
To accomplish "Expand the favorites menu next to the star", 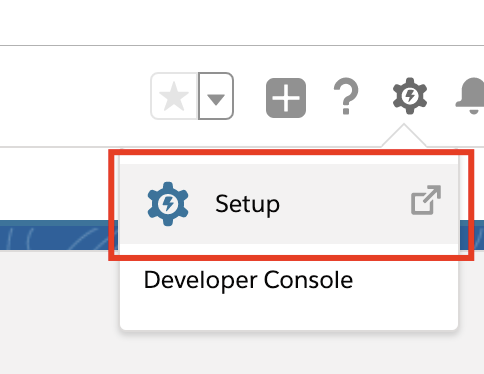I will coord(216,96).
